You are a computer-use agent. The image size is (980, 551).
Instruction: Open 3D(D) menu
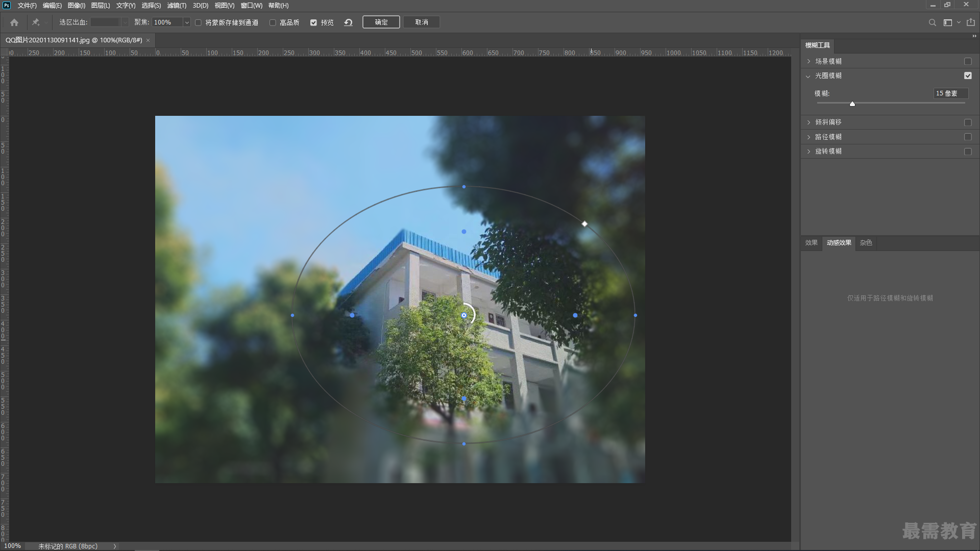(201, 6)
